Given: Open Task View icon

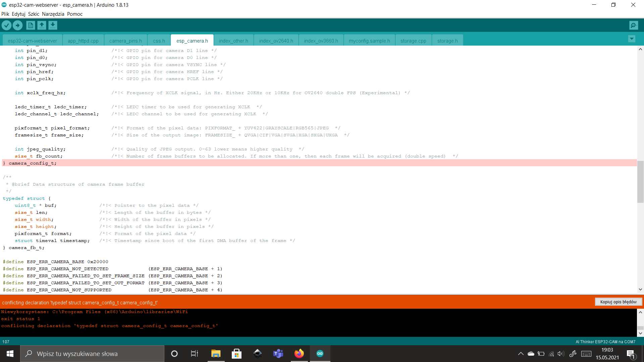Looking at the screenshot, I should click(x=195, y=354).
